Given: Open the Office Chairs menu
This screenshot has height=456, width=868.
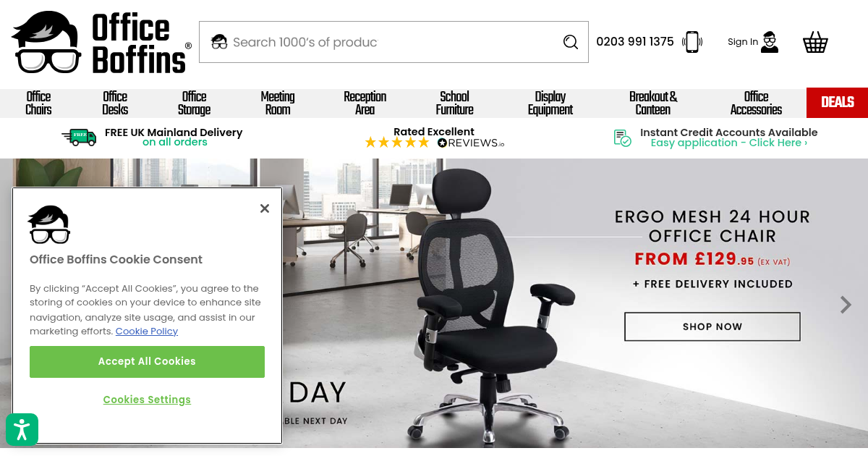Looking at the screenshot, I should pos(38,103).
